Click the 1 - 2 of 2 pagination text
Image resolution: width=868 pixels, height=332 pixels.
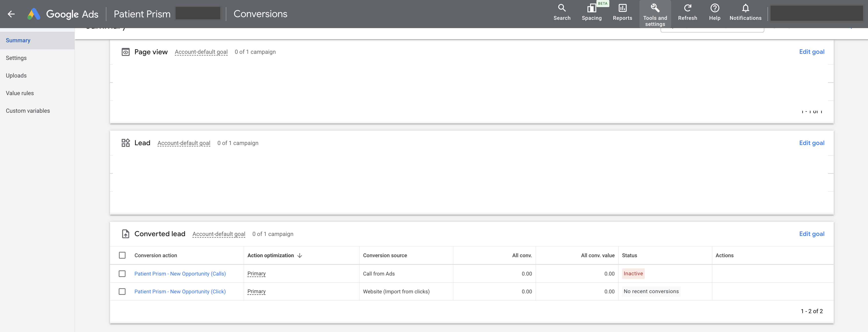click(811, 311)
